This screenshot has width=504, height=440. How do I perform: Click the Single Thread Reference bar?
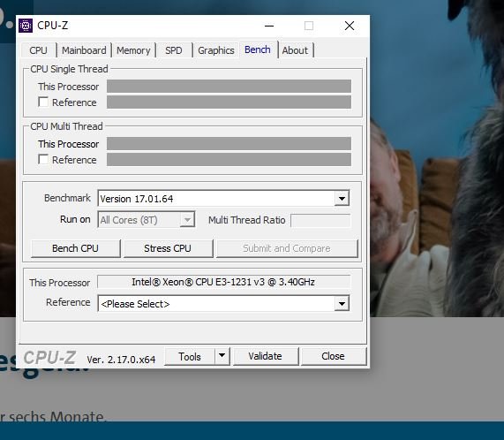[229, 102]
